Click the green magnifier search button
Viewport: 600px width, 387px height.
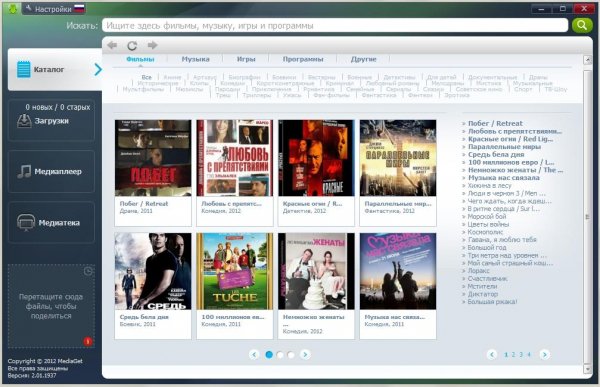click(x=582, y=26)
